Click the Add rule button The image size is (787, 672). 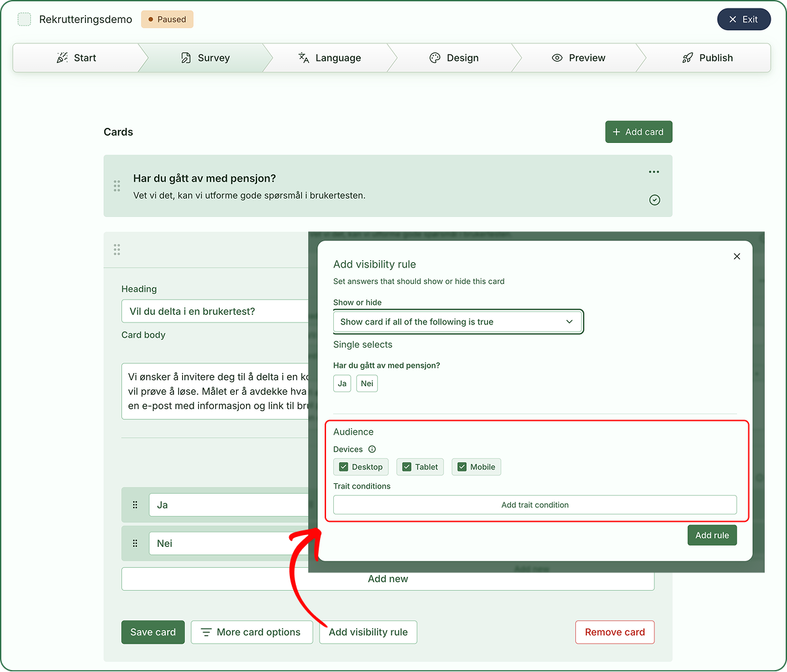click(712, 535)
